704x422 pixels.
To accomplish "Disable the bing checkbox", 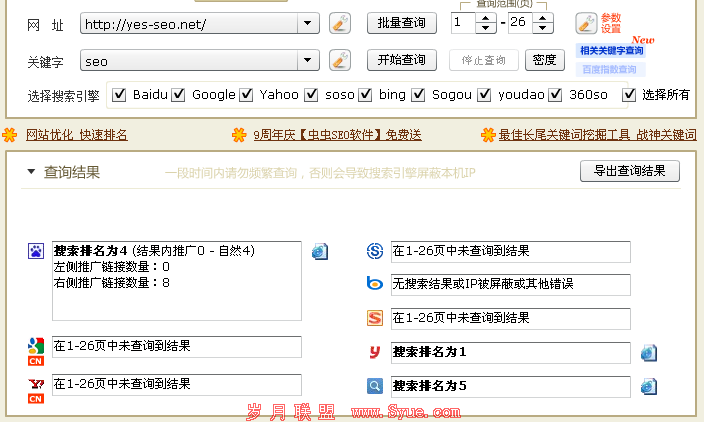I will (x=365, y=95).
